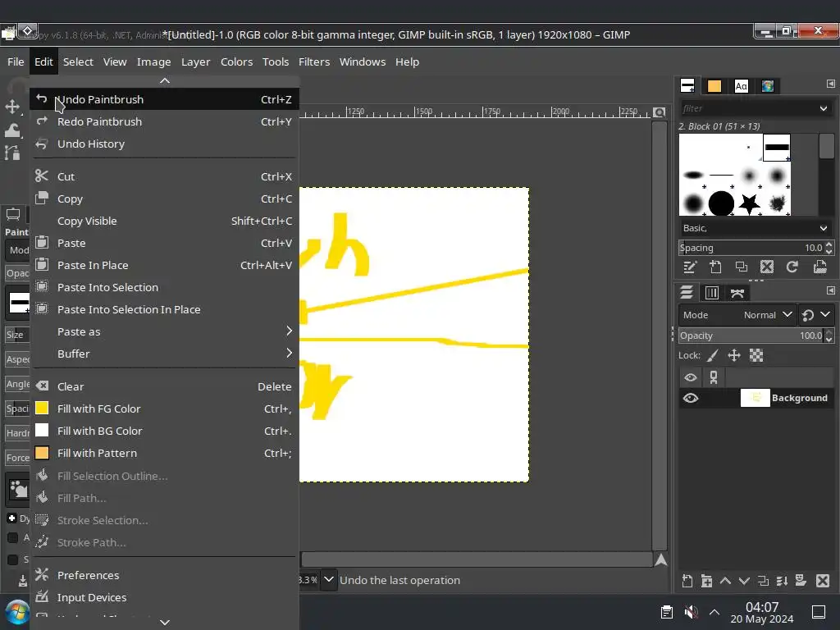Click the muted volume tray icon
The image size is (840, 630).
[691, 612]
